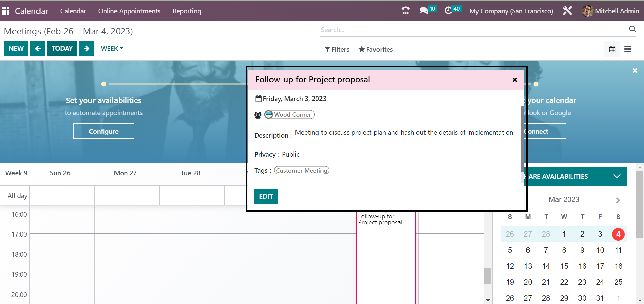
Task: Select March 15 in mini calendar
Action: point(564,266)
